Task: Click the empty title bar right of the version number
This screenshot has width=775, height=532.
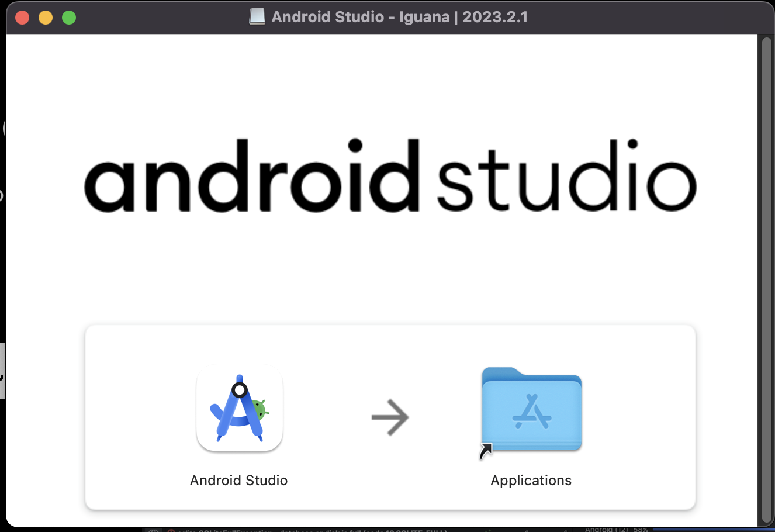Action: pos(643,17)
